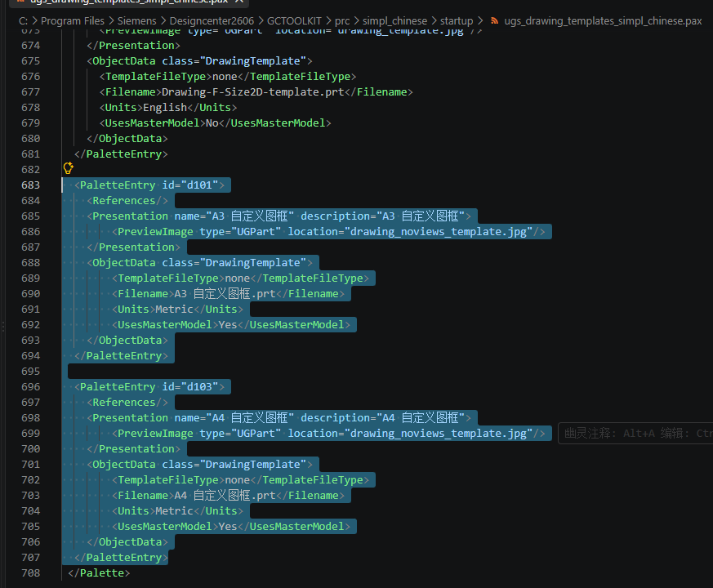The image size is (713, 588).
Task: Click Units Metric on line 704
Action: (x=178, y=511)
